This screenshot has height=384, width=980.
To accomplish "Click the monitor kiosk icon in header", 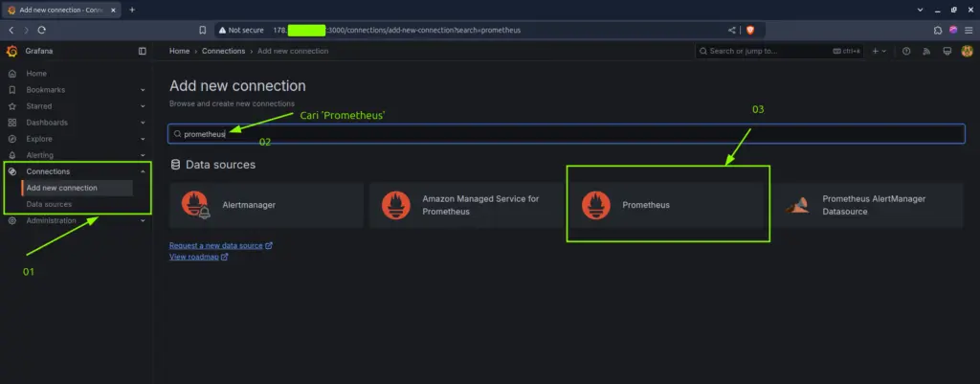I will click(947, 52).
